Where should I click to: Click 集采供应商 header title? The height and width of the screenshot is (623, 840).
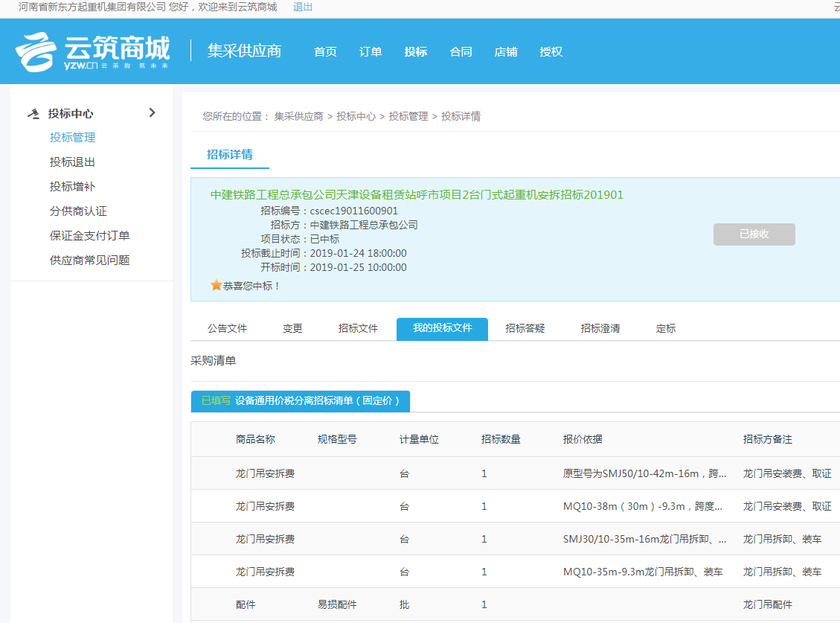(244, 51)
